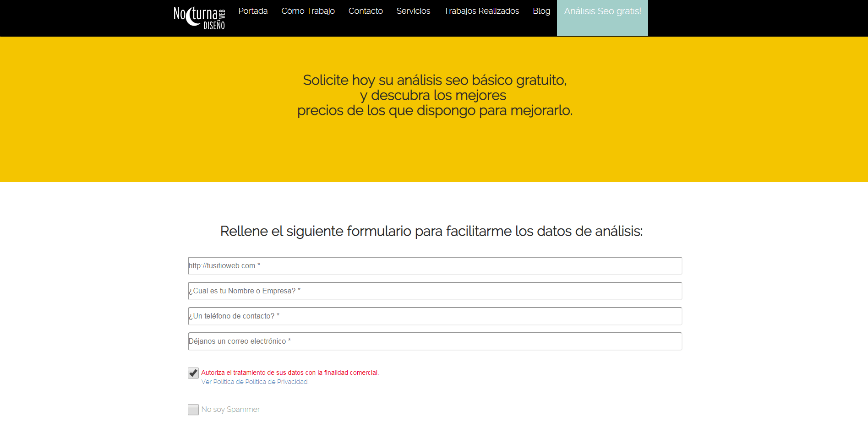The width and height of the screenshot is (868, 427).
Task: Uncheck the data treatment authorization checkbox
Action: coord(192,373)
